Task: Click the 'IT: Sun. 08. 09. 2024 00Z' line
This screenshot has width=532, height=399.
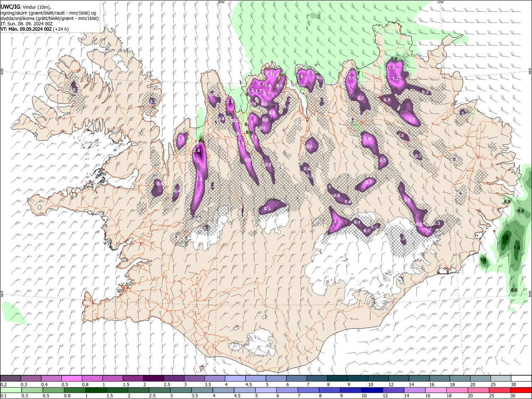Action: click(x=26, y=24)
